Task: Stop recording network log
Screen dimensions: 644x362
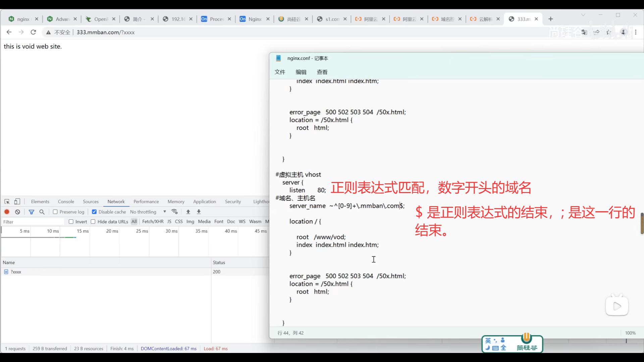Action: tap(7, 212)
